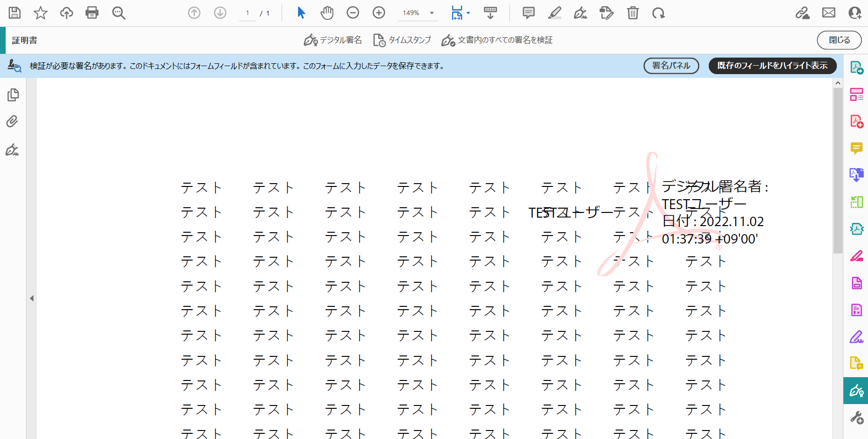Switch to the selection arrow tool
This screenshot has width=868, height=439.
(x=301, y=13)
